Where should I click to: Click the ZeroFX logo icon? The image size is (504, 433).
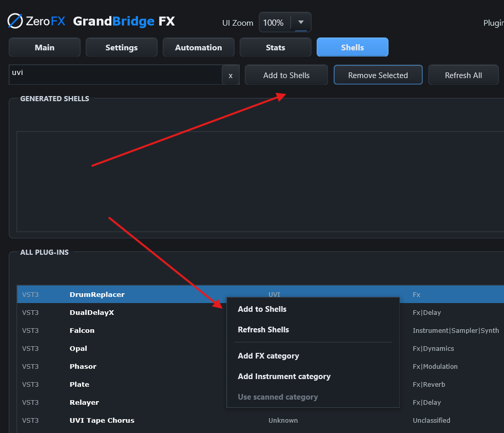point(15,21)
